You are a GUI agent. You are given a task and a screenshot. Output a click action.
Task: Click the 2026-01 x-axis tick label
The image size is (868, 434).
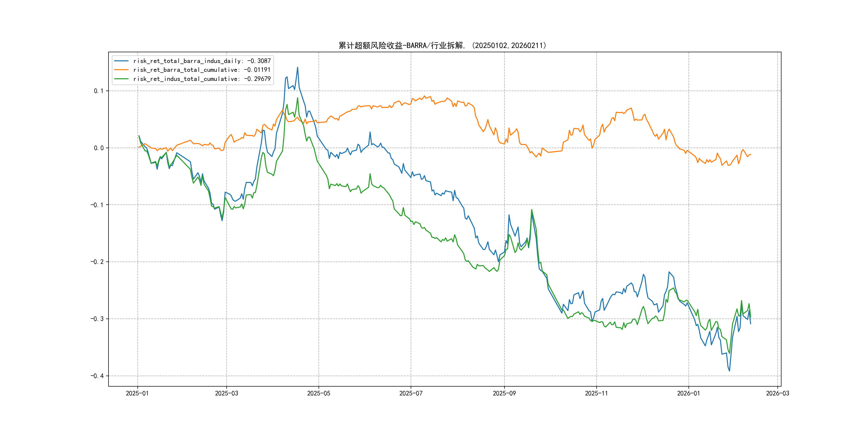689,393
